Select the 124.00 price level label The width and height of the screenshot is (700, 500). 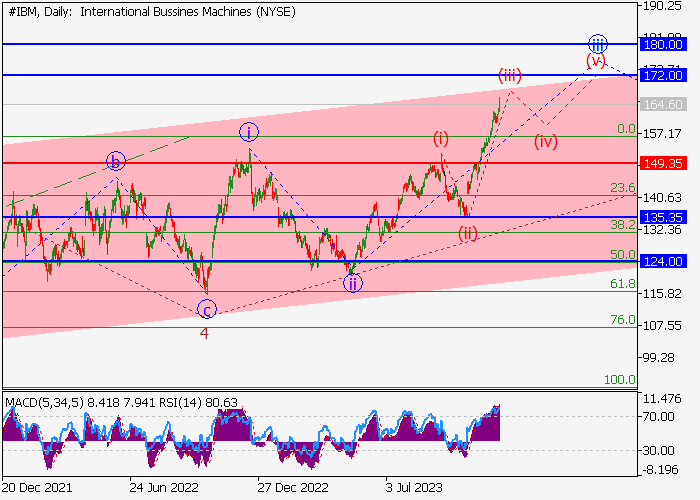click(663, 262)
